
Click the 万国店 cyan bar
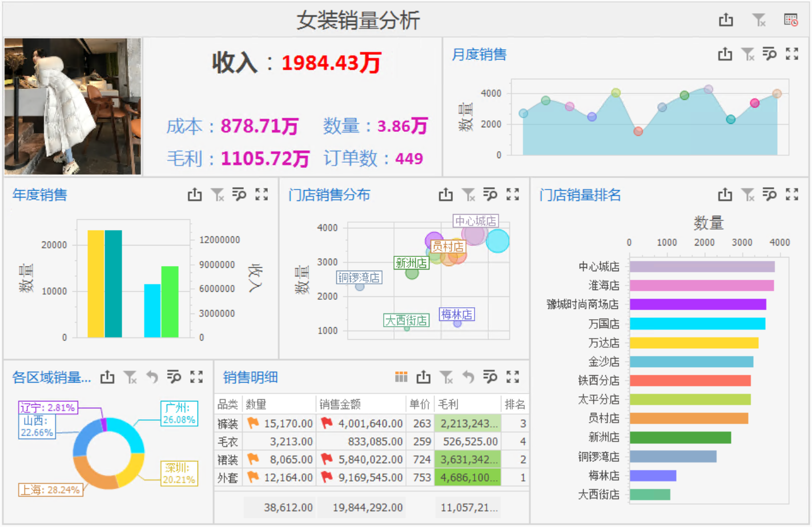[x=697, y=324]
